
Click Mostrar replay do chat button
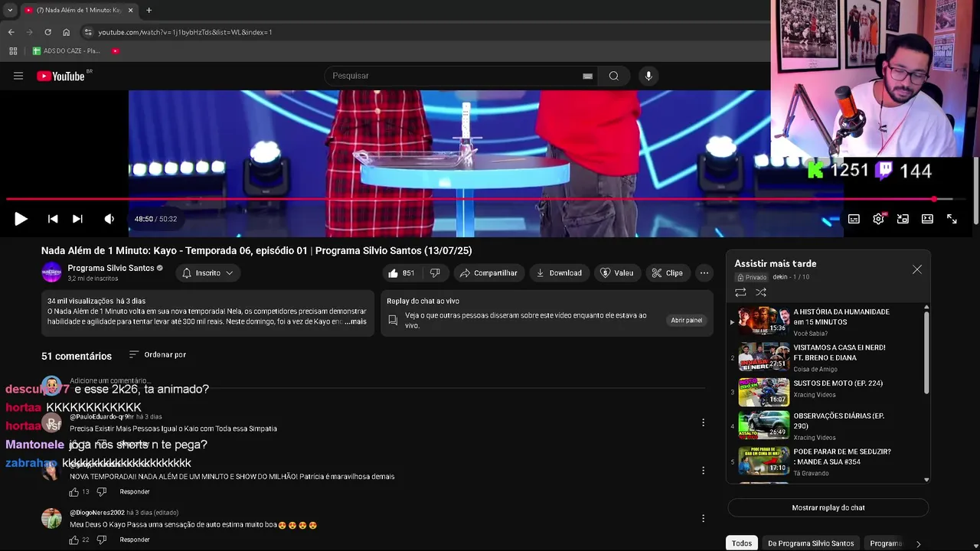pos(828,507)
